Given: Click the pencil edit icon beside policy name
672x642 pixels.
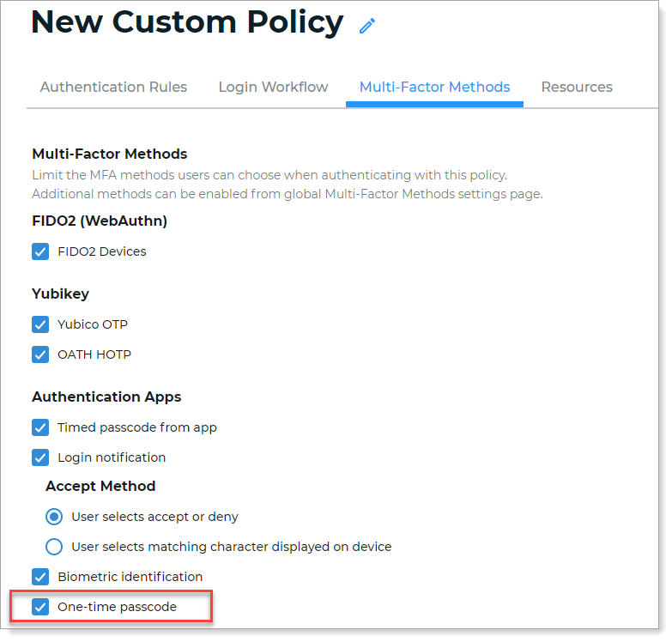Looking at the screenshot, I should (367, 26).
